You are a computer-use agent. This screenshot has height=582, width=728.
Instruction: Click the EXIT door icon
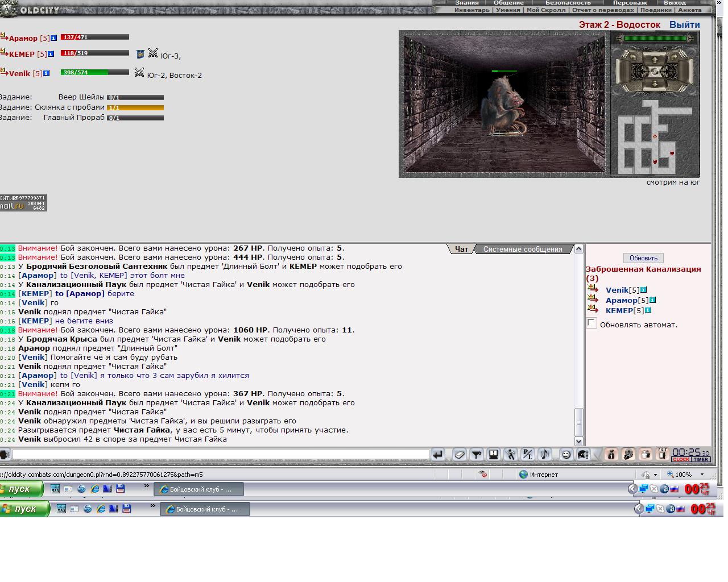coord(663,454)
